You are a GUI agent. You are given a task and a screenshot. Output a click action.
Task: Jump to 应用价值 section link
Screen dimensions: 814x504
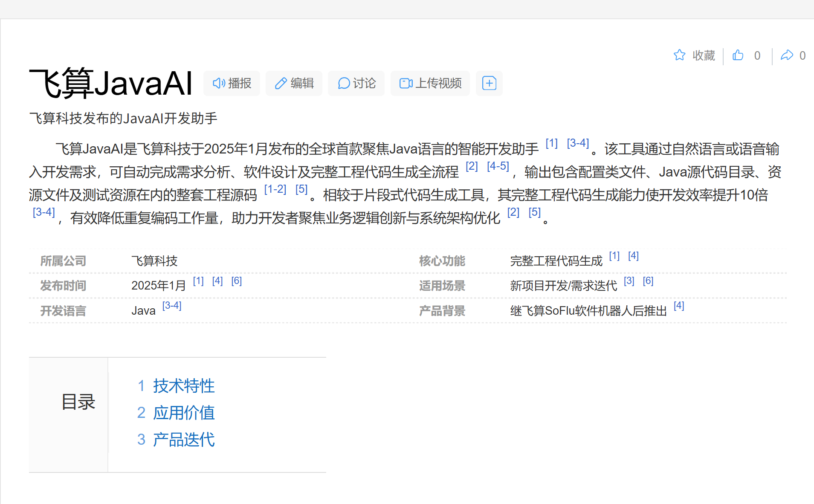[184, 413]
